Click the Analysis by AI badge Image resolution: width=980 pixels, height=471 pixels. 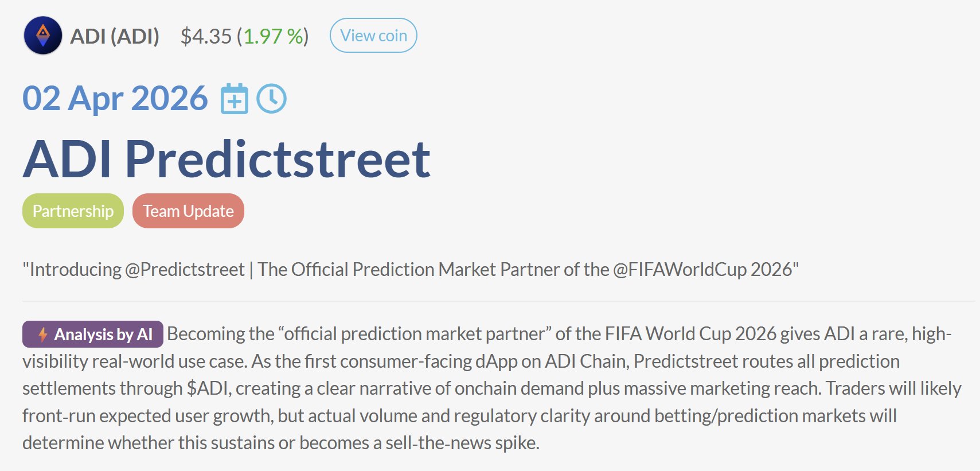[93, 334]
